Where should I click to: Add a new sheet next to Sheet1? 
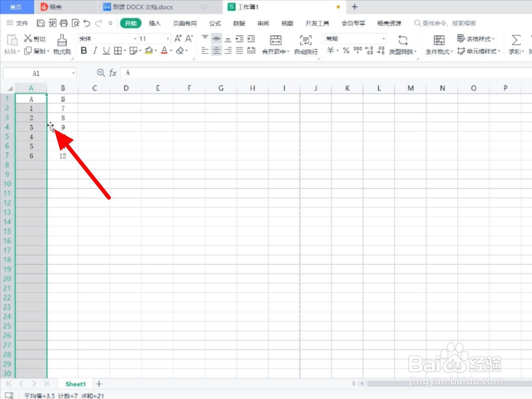coord(99,384)
